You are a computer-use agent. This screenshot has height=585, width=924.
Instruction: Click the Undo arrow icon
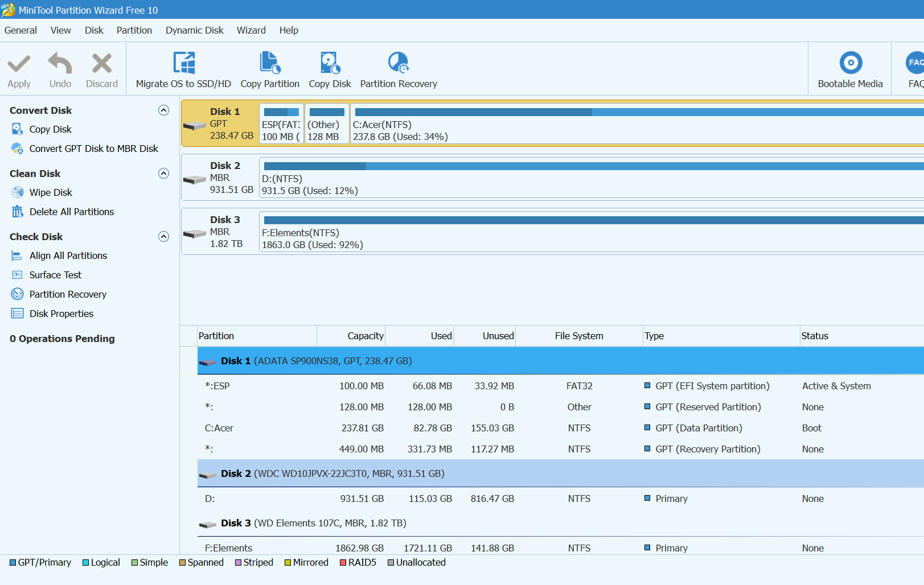(60, 63)
